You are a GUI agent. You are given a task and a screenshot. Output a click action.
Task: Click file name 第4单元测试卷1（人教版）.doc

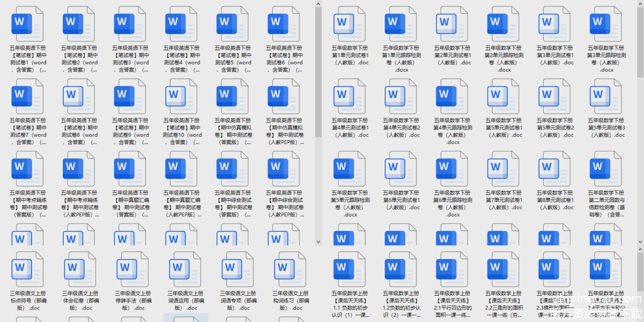(x=350, y=128)
